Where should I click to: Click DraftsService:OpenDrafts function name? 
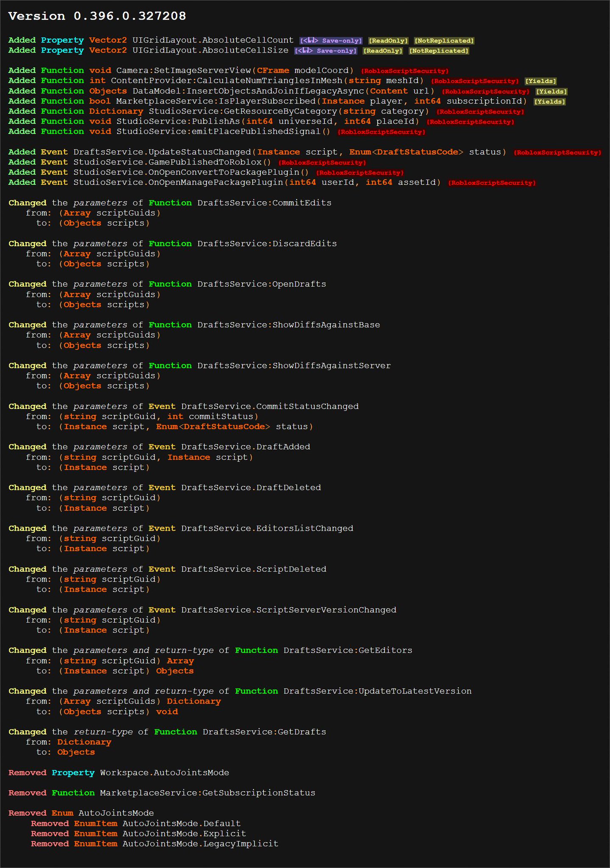pyautogui.click(x=262, y=284)
